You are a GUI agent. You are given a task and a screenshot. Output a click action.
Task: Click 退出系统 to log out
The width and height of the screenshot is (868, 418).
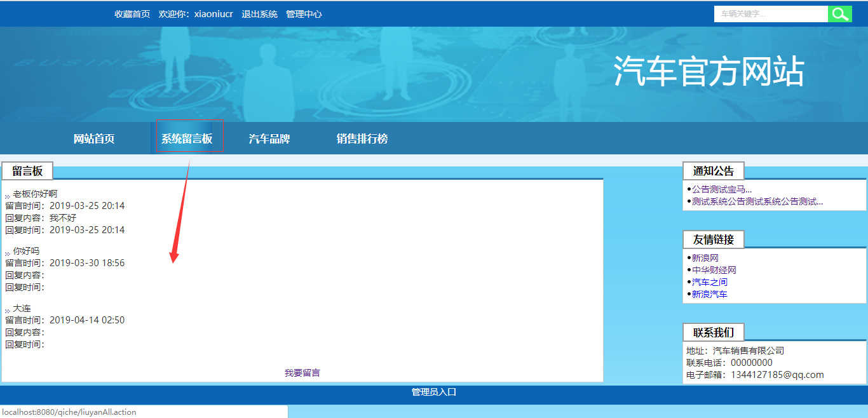tap(259, 14)
